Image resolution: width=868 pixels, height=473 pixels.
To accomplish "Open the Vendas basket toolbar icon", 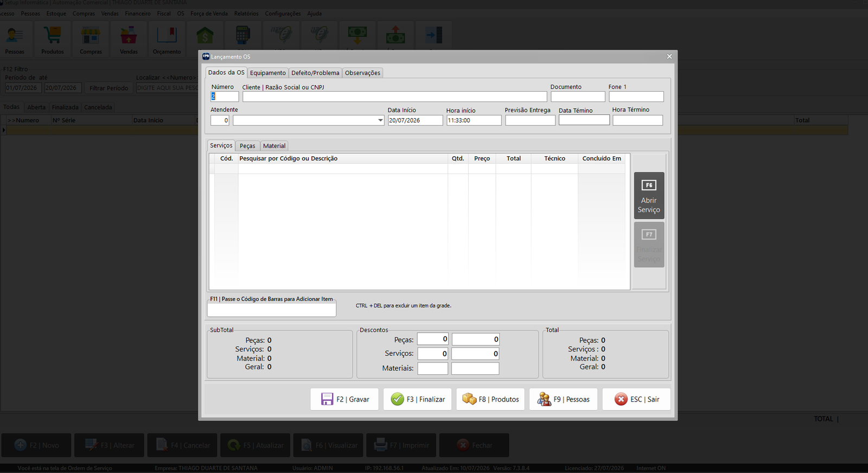I will [129, 39].
